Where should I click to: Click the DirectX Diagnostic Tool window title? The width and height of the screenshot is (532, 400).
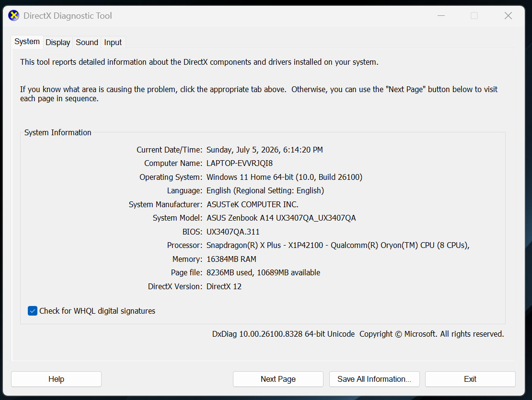pos(68,16)
